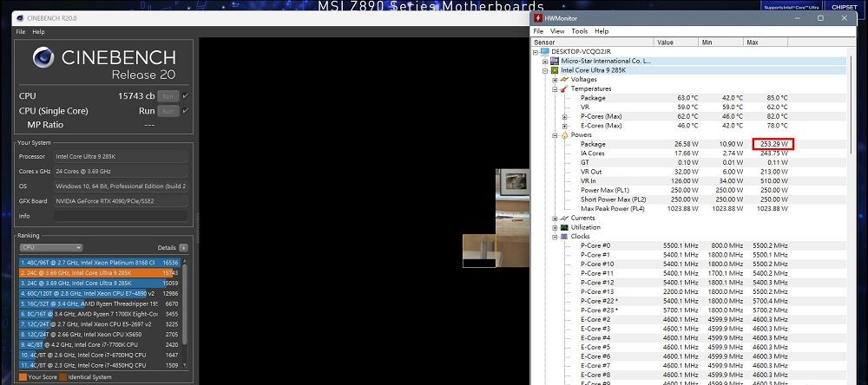This screenshot has height=385, width=868.
Task: Select ranking entry Core i7-7700K
Action: point(99,344)
